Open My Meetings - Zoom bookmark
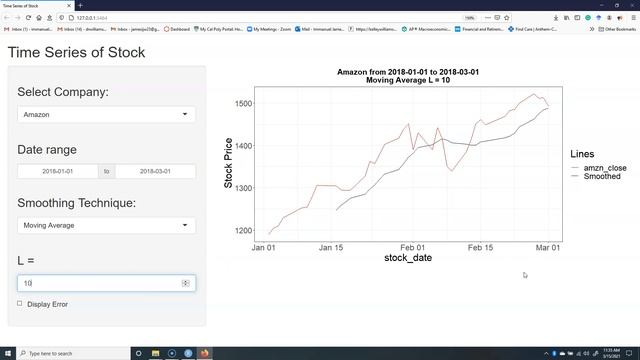640x360 pixels. 269,29
